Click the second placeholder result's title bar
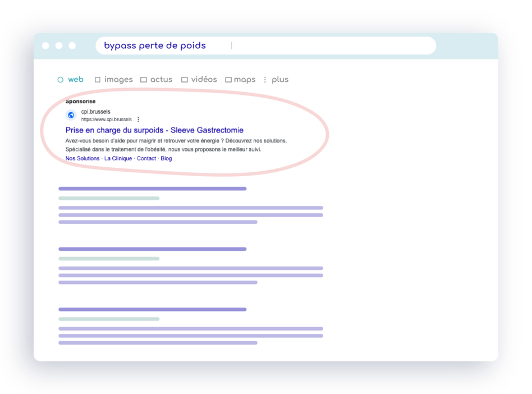Image resolution: width=532 pixels, height=394 pixels. 152,249
